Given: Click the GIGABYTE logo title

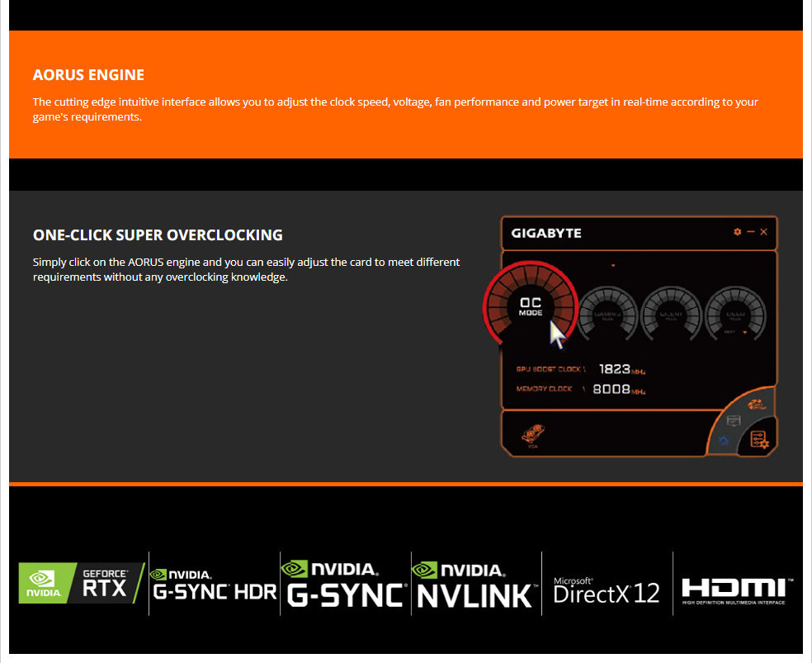Looking at the screenshot, I should [545, 233].
